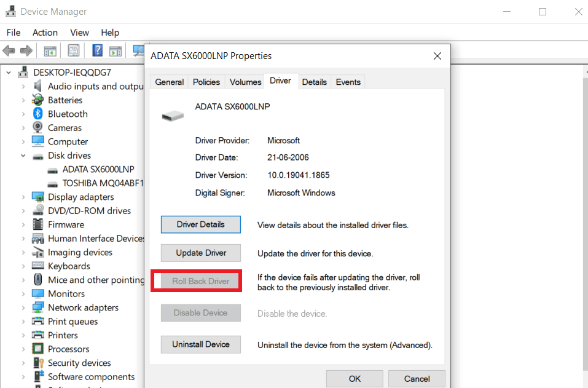Screen dimensions: 588x388
Task: Click the Mice and other pointing devices icon
Action: click(38, 280)
